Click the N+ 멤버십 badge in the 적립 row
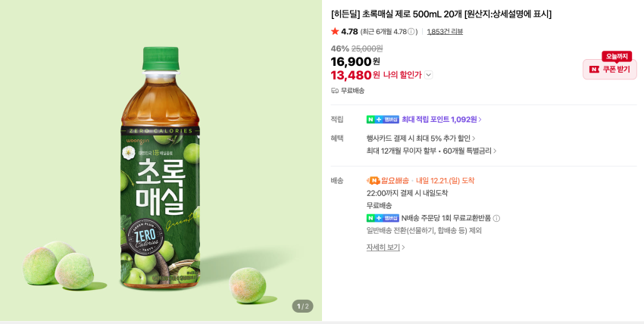 click(383, 120)
